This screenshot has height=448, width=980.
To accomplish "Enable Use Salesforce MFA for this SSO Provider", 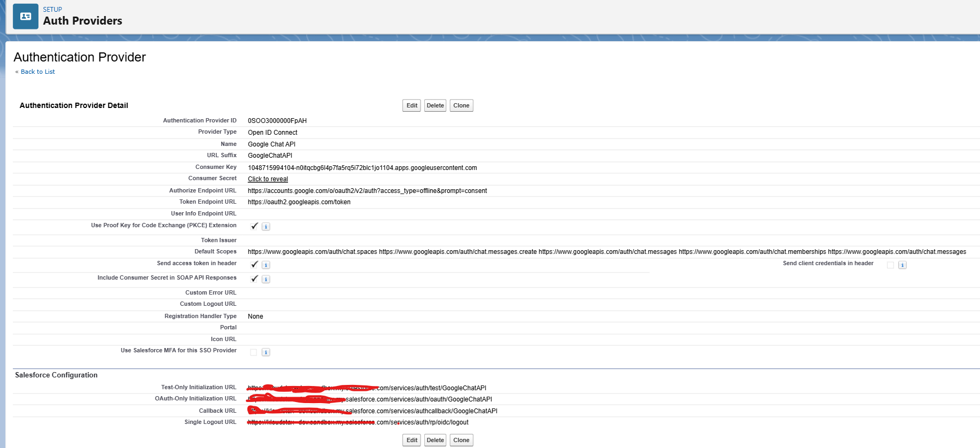I will click(x=254, y=352).
